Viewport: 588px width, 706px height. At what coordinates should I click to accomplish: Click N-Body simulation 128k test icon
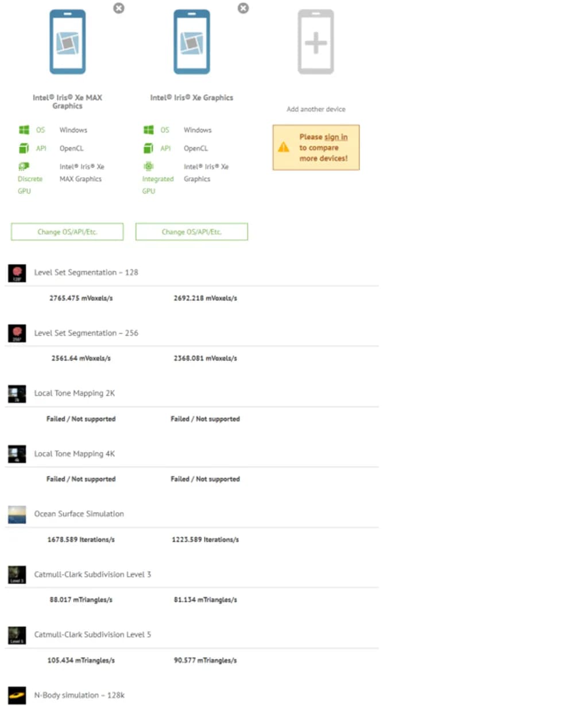[x=17, y=695]
